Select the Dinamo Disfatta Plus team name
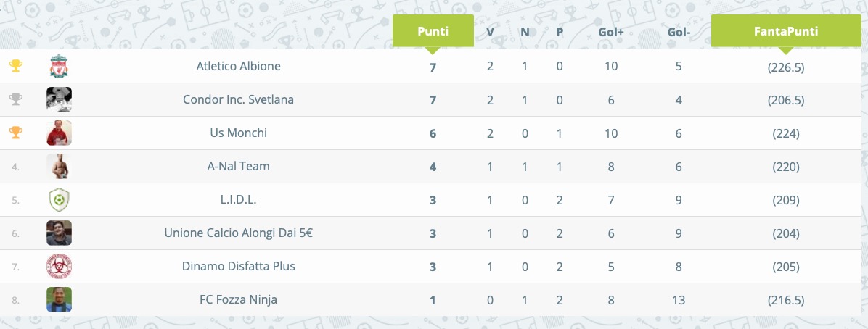This screenshot has width=868, height=329. click(x=239, y=266)
